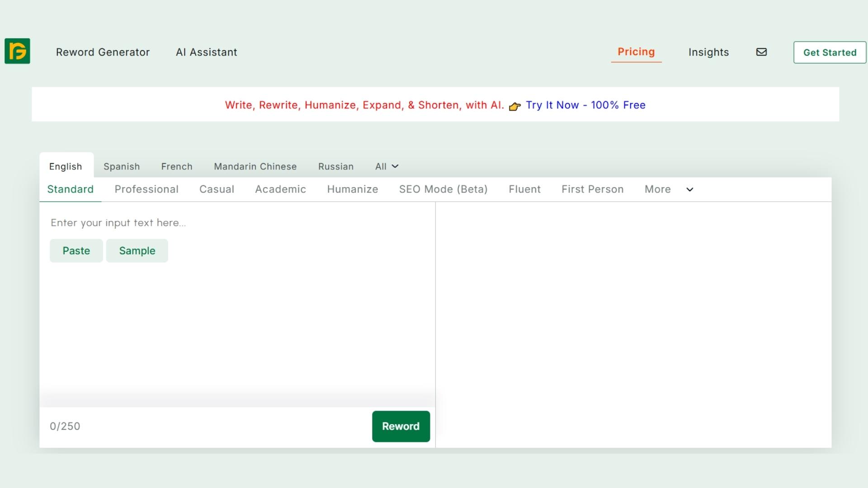Expand the More modes dropdown
This screenshot has height=488, width=868.
(x=658, y=189)
